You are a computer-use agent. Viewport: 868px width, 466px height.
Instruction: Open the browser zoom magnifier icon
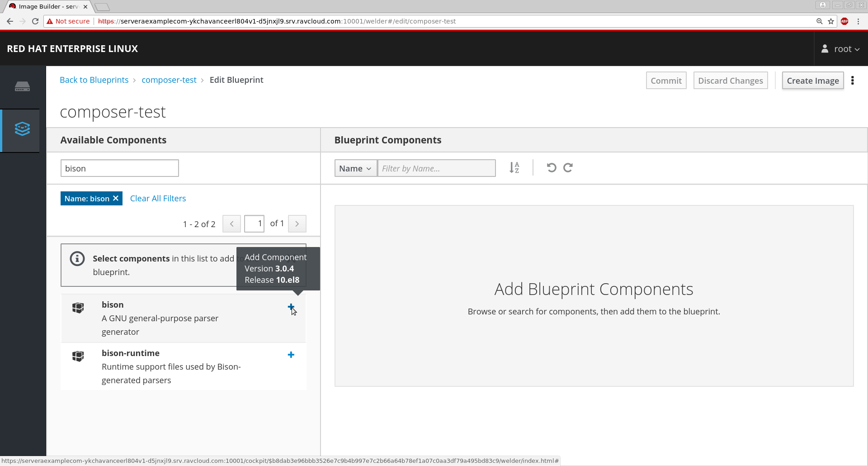(x=819, y=21)
